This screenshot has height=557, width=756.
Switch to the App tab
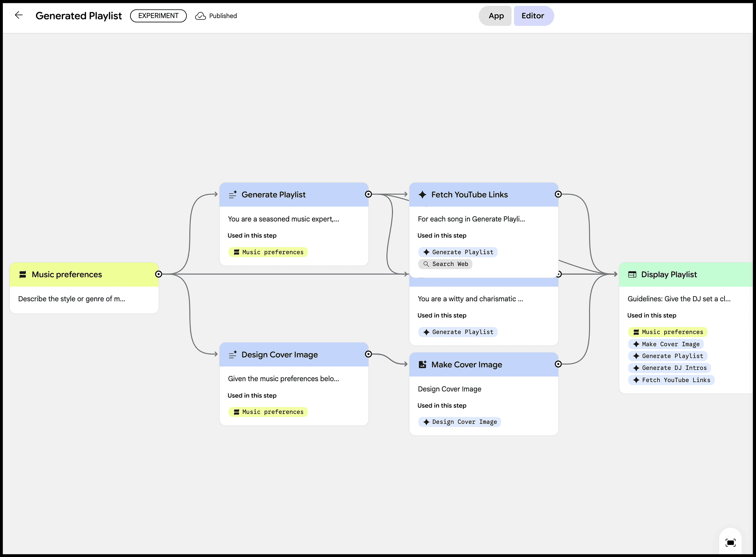click(x=496, y=16)
